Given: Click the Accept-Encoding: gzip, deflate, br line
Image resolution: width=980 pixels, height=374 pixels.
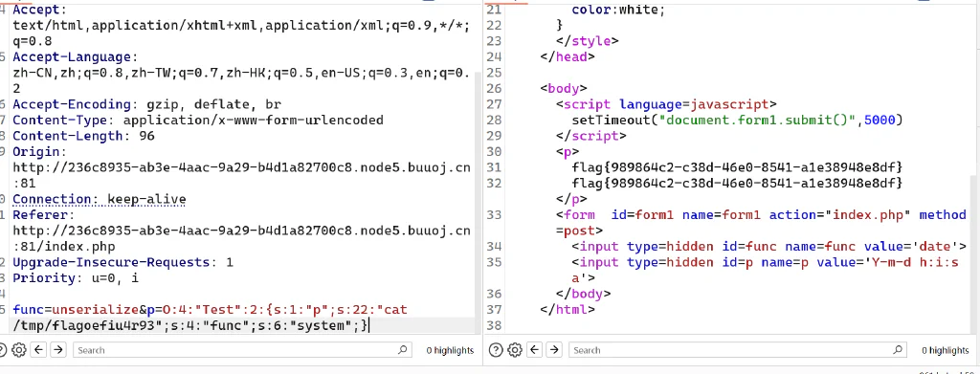Looking at the screenshot, I should coord(146,104).
